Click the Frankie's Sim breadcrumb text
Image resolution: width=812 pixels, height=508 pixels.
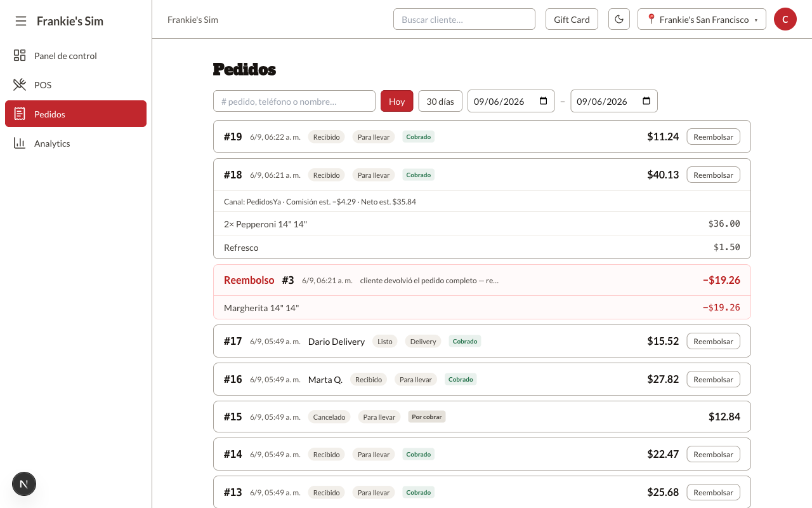(193, 20)
